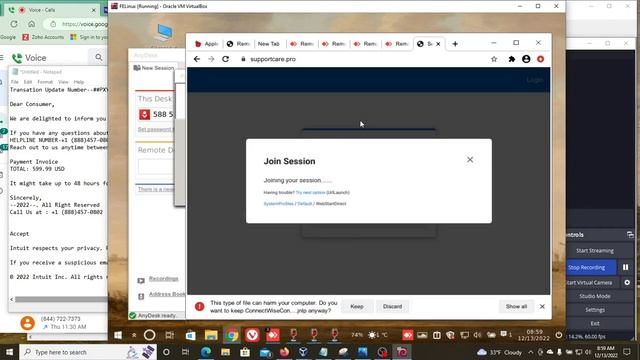Open a new tab with plus button
This screenshot has height=360, width=640.
click(x=455, y=44)
